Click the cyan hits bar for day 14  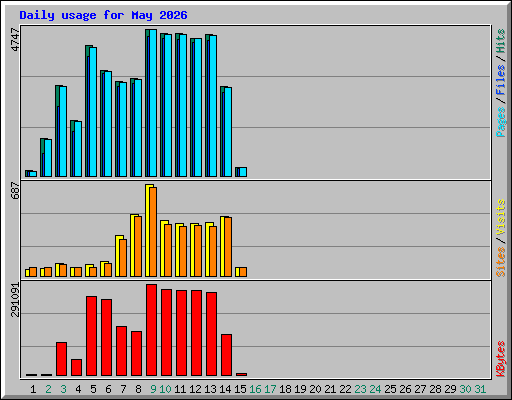[228, 132]
